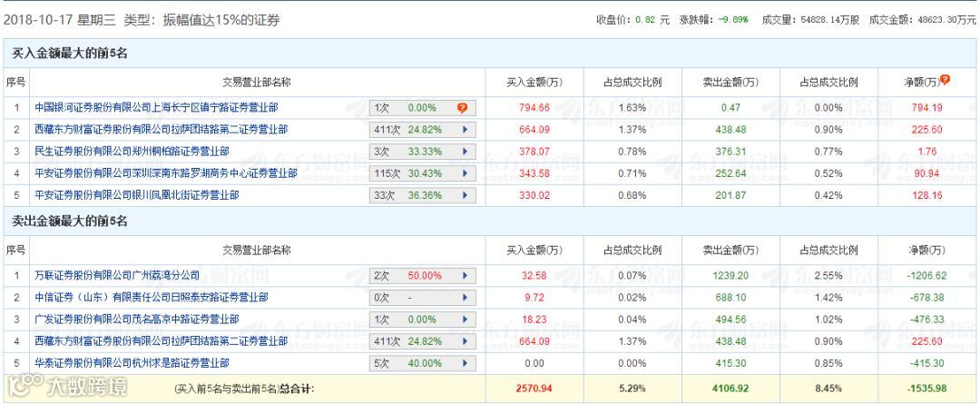The width and height of the screenshot is (980, 404).
Task: Select the sell amount 494.56
Action: [730, 319]
